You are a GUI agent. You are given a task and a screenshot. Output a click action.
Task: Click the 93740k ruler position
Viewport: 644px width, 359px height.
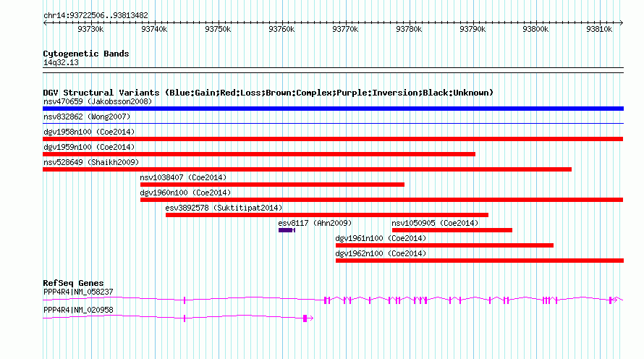(x=154, y=29)
